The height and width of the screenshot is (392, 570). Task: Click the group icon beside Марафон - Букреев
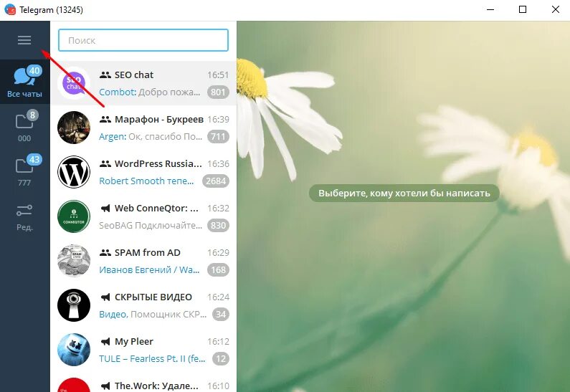point(105,120)
